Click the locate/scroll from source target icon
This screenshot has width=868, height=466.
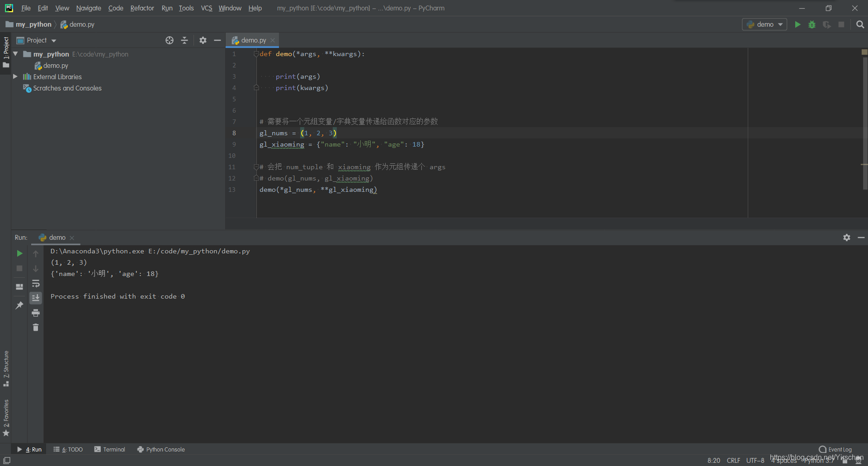[x=170, y=40]
